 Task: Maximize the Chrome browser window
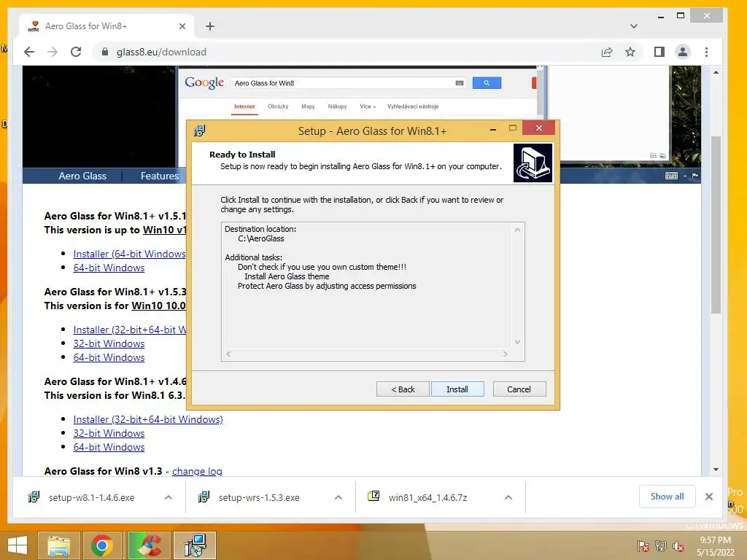681,16
